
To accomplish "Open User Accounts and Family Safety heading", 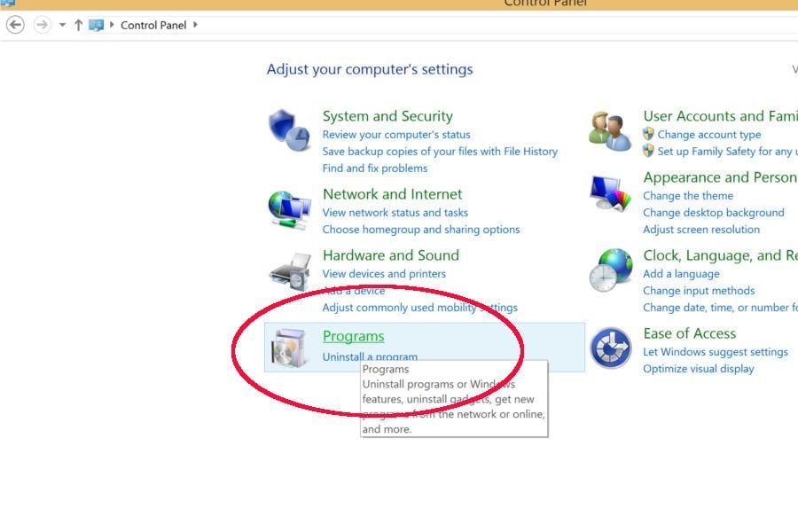I will coord(720,116).
